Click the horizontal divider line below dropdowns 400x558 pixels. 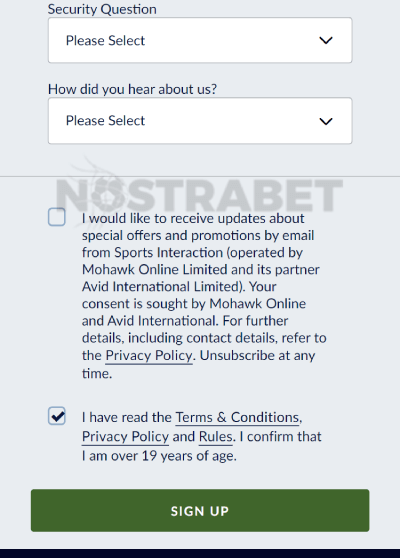(x=200, y=176)
